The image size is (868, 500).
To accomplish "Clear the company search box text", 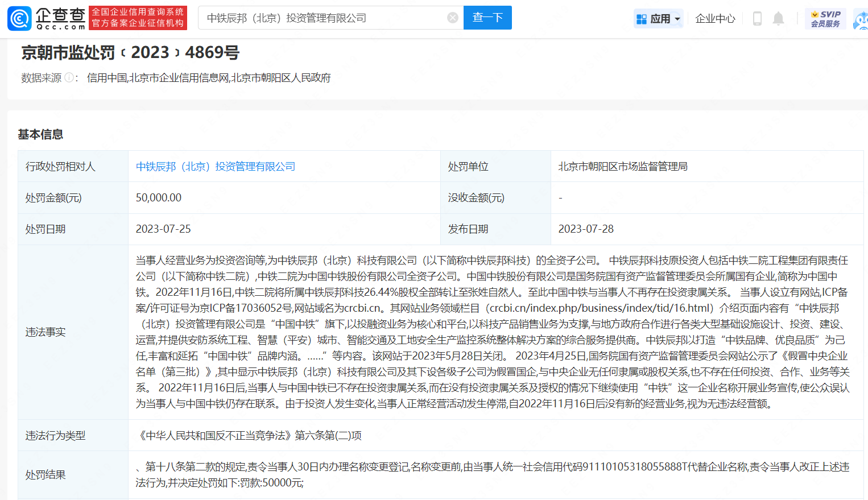I will point(453,18).
